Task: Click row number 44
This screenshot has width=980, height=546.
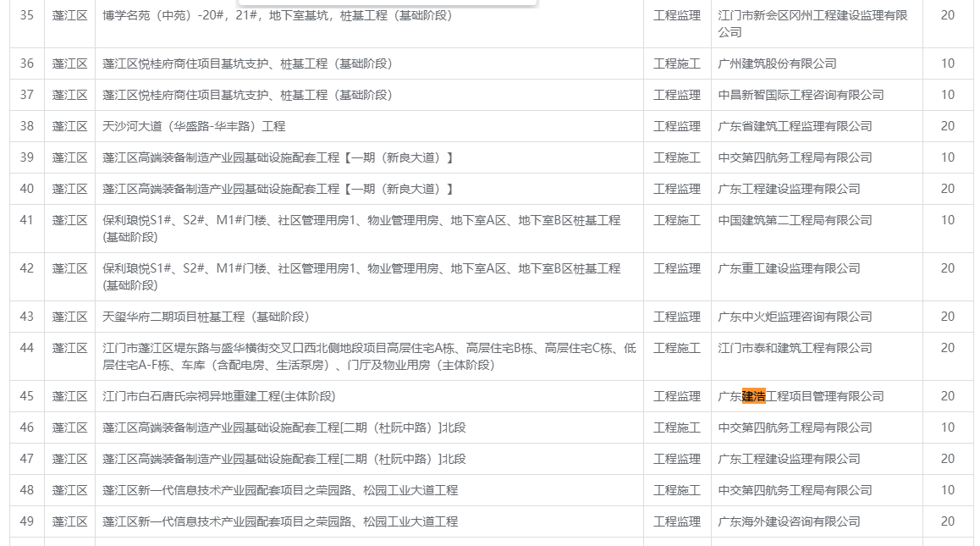Action: click(27, 348)
